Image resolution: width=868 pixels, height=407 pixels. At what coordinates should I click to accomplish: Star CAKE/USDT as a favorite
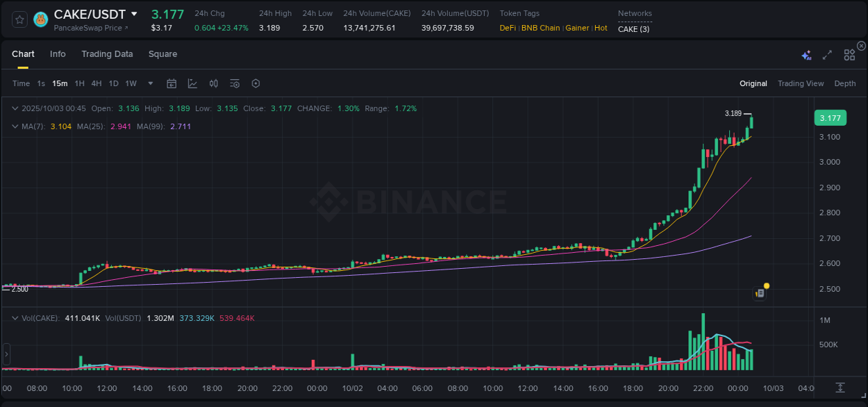point(19,19)
